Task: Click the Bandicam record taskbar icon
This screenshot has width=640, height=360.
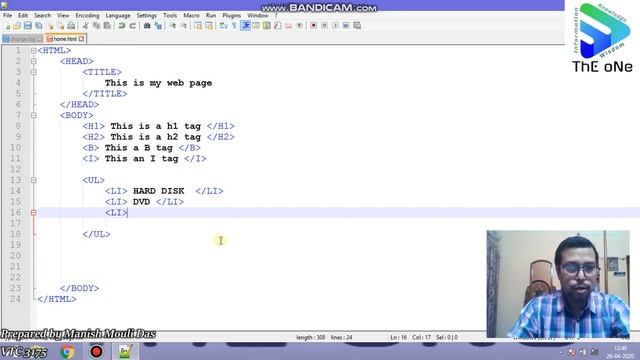Action: (96, 351)
